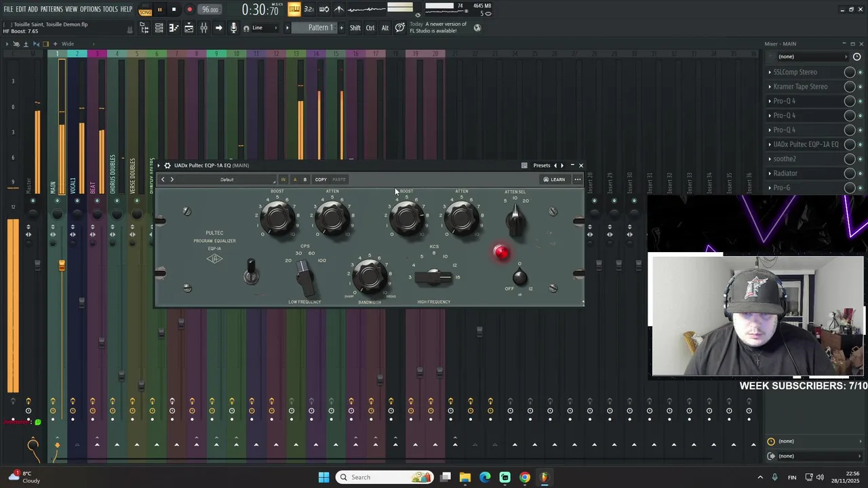Expand UADx Pultec EQP-1A EQ slot arrow
The image size is (868, 488).
pos(770,144)
